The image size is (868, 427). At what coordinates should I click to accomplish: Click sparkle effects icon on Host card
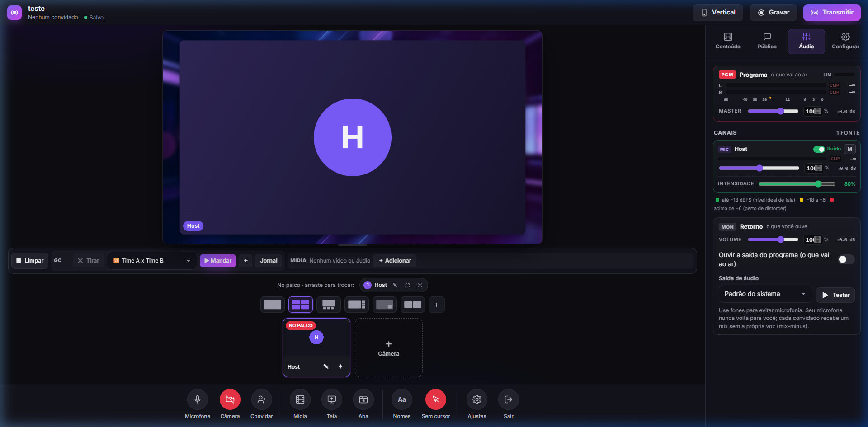click(340, 366)
